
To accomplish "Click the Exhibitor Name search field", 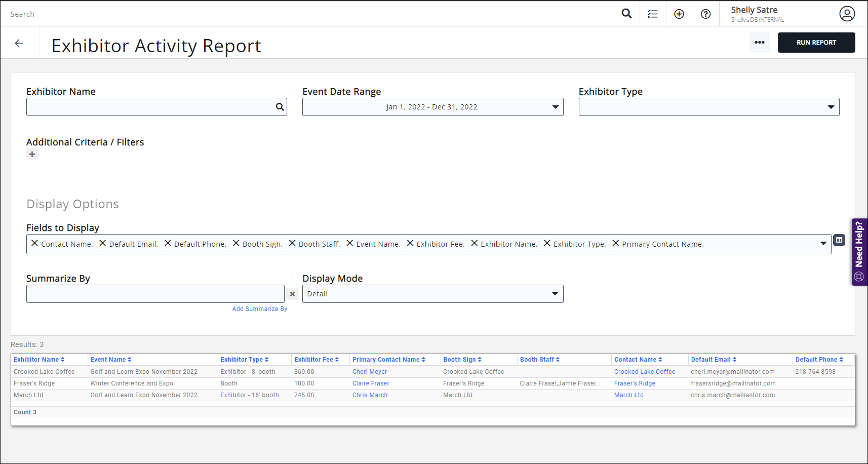I will click(150, 107).
